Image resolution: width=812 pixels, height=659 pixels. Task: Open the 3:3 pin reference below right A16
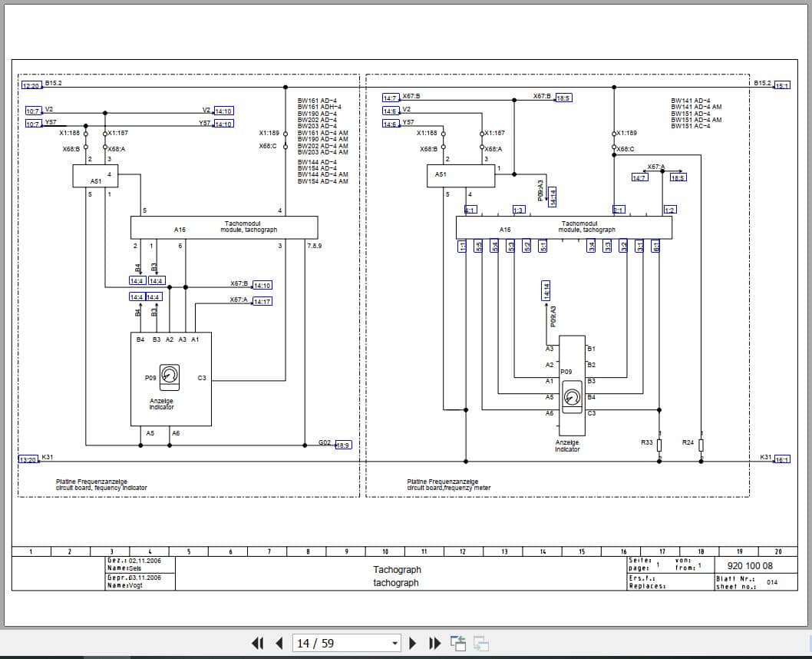point(607,246)
